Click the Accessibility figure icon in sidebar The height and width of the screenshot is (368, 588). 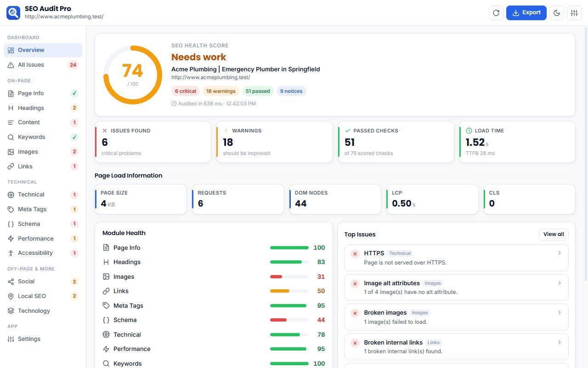click(11, 253)
